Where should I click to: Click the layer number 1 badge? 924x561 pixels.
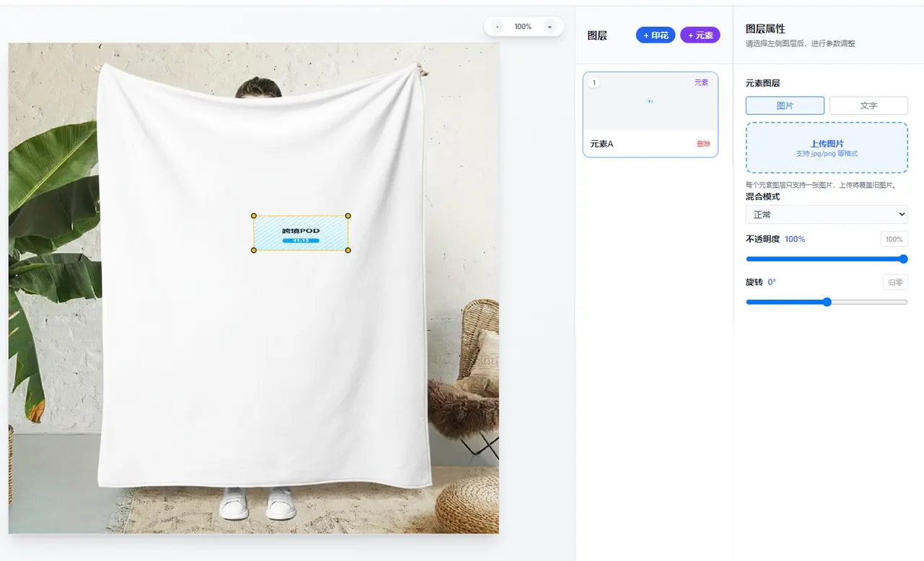[594, 83]
